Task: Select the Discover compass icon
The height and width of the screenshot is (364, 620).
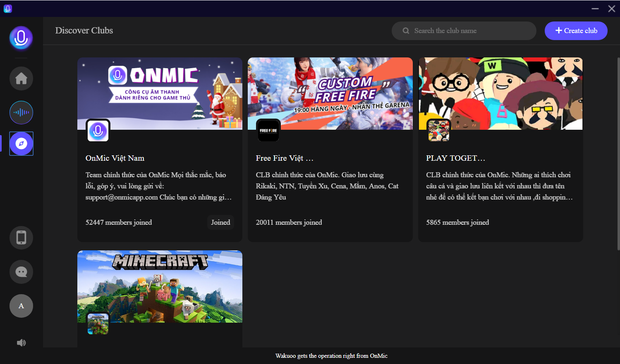Action: tap(21, 143)
